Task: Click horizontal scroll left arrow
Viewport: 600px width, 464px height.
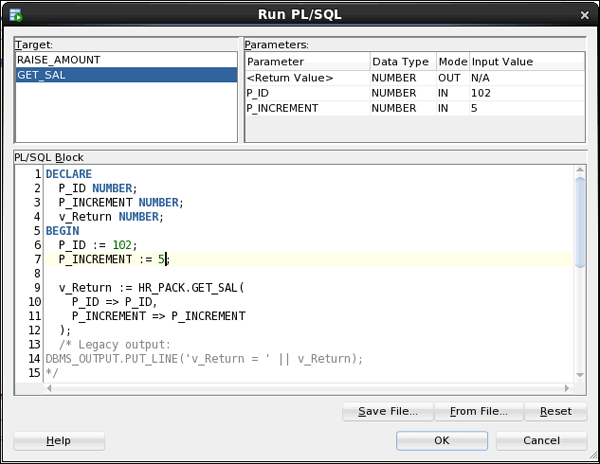Action: (49, 388)
